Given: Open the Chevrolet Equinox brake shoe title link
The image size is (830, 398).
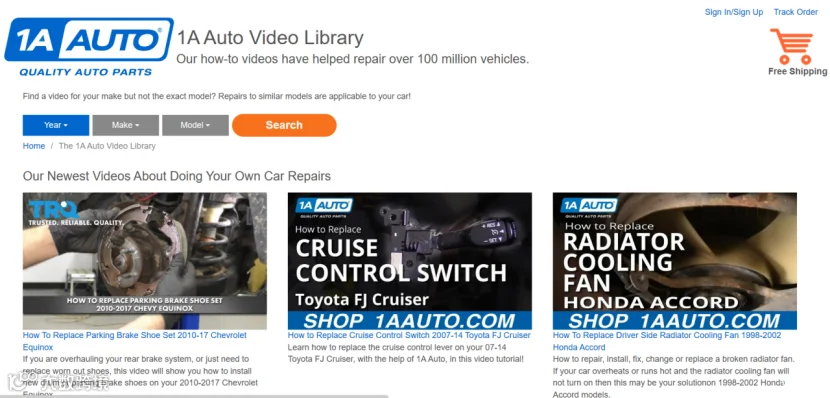Looking at the screenshot, I should 134,341.
